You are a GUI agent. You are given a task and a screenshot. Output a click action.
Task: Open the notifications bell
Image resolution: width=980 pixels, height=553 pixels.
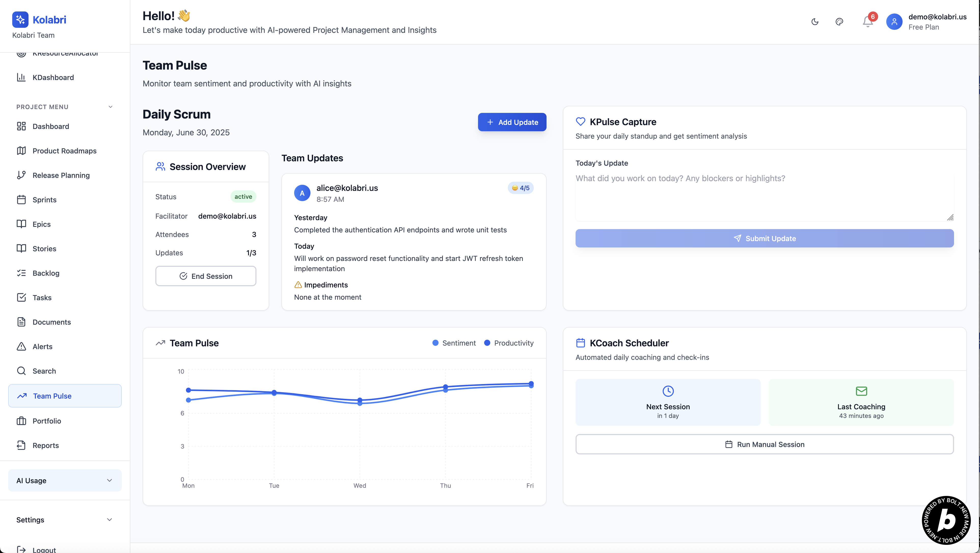[x=867, y=22]
